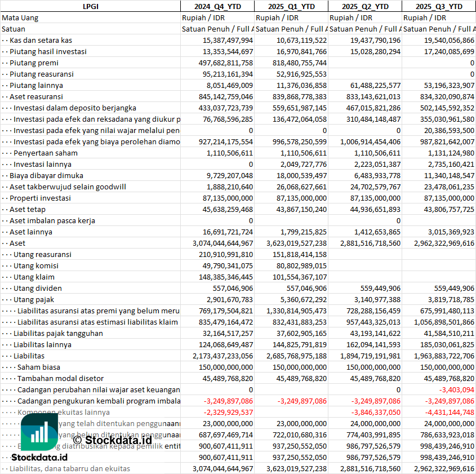Click Aset reasuransi value 834,320,090,874
Screen dimensions: 476x474
447,96
